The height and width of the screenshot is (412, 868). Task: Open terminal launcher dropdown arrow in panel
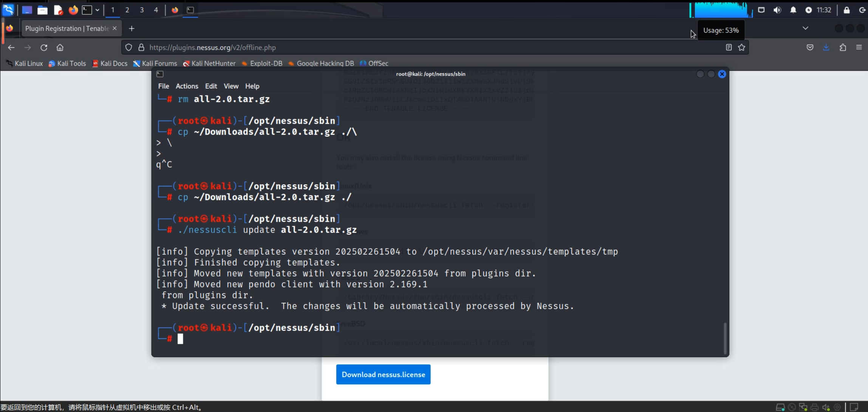[97, 10]
